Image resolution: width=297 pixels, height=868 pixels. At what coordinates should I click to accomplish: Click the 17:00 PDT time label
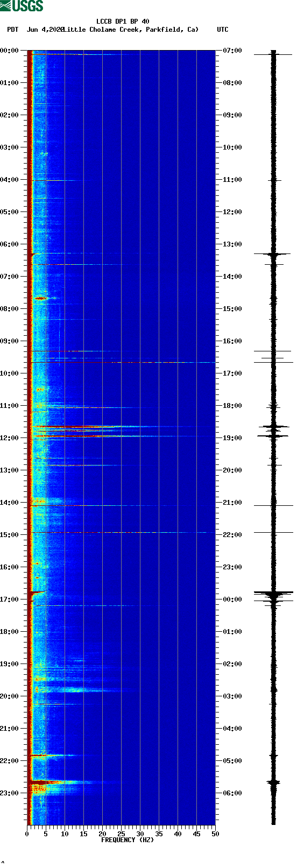10,599
